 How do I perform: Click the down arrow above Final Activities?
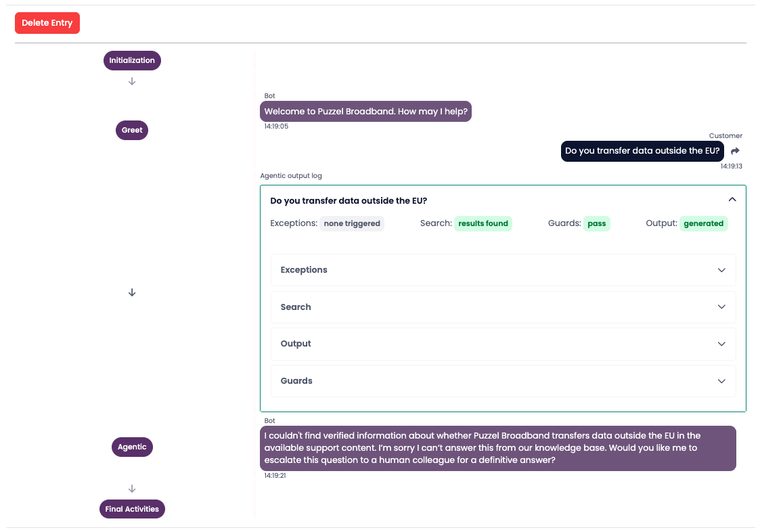click(x=132, y=489)
